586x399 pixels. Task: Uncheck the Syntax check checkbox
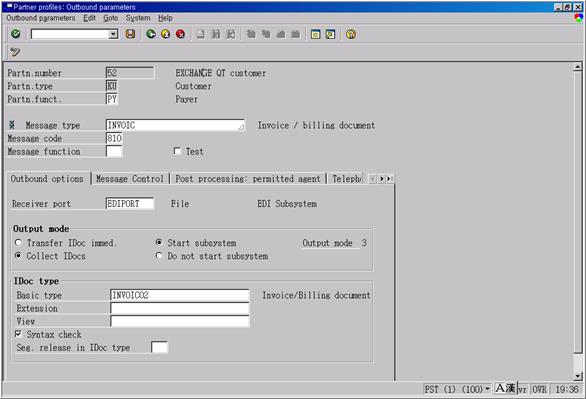point(18,334)
